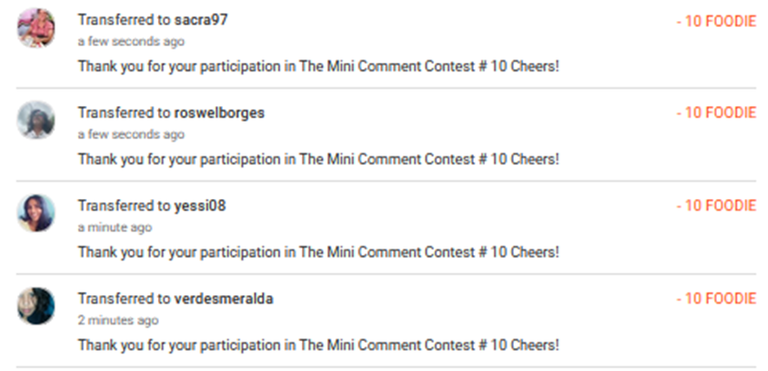The height and width of the screenshot is (371, 768).
Task: Select '- 10 FOODIE' amount for verdesmeralda
Action: point(716,298)
